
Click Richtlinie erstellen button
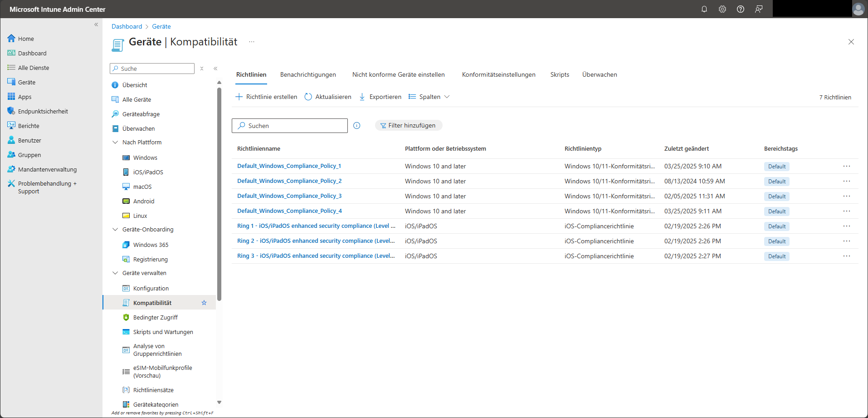point(267,97)
